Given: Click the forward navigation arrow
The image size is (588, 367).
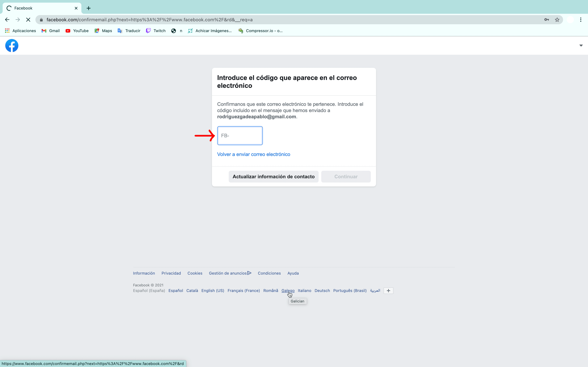Looking at the screenshot, I should coord(17,19).
